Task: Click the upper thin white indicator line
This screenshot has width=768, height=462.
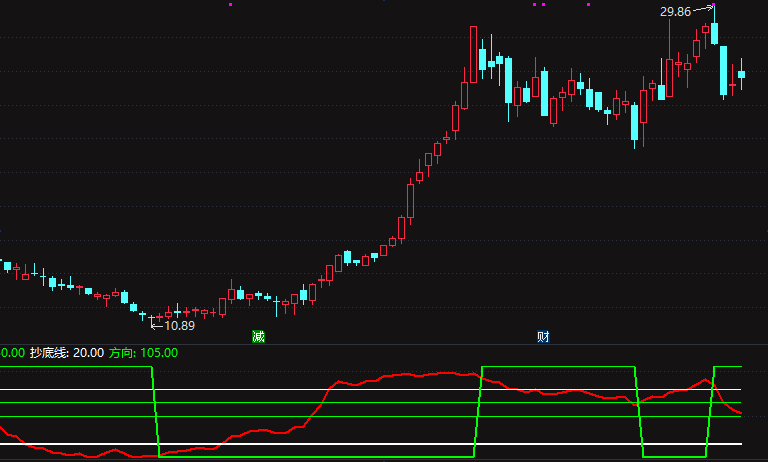Action: pos(371,389)
